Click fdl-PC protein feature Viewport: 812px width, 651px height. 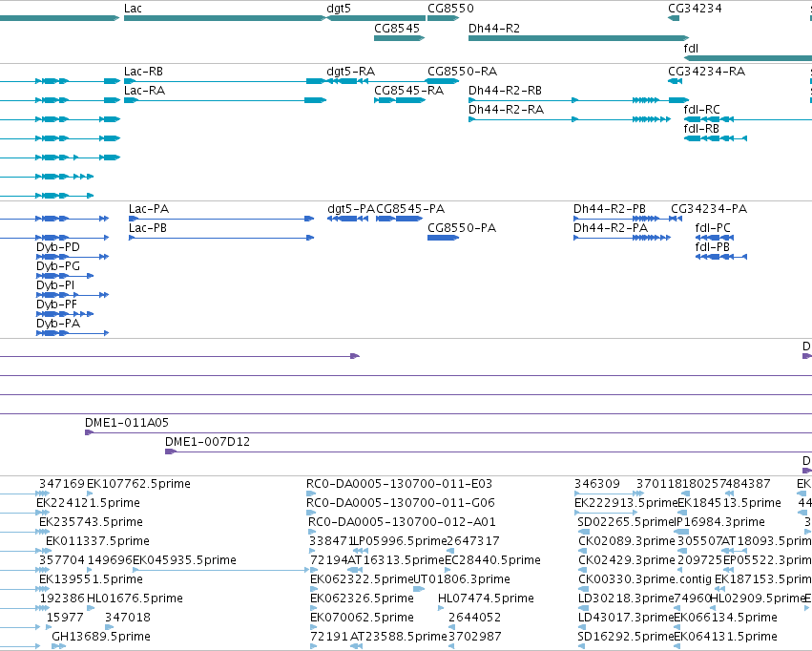pos(715,238)
